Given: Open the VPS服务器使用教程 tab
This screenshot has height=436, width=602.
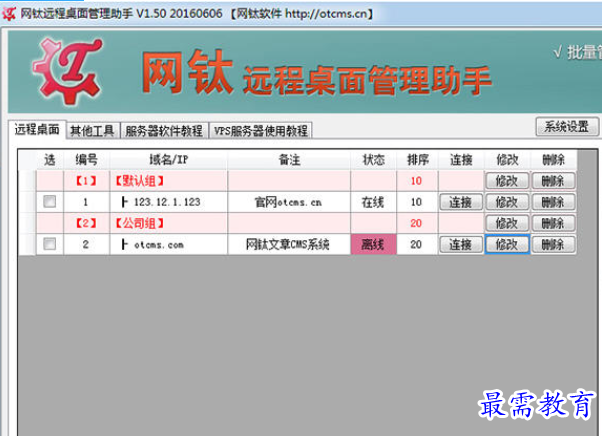Looking at the screenshot, I should [x=261, y=131].
